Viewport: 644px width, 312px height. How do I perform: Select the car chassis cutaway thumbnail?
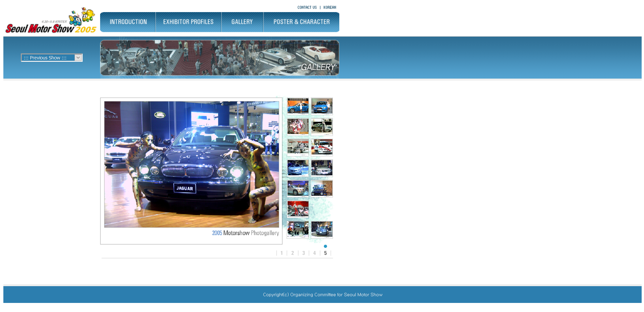[298, 147]
